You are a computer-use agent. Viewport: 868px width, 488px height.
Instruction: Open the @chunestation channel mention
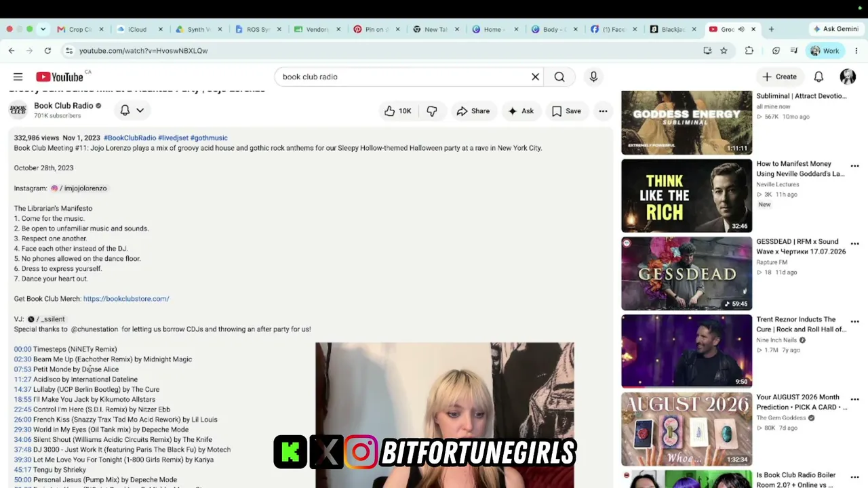click(x=94, y=329)
